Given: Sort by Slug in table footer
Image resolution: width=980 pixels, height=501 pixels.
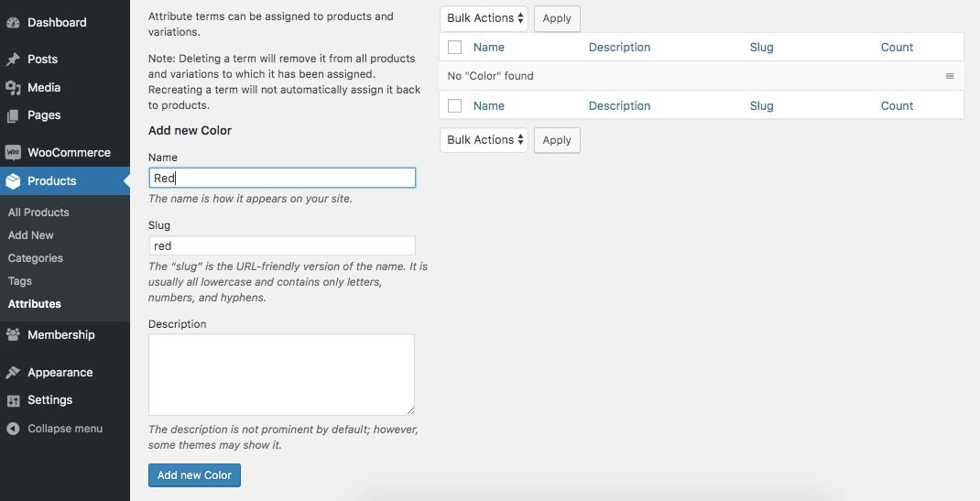Looking at the screenshot, I should coord(761,106).
